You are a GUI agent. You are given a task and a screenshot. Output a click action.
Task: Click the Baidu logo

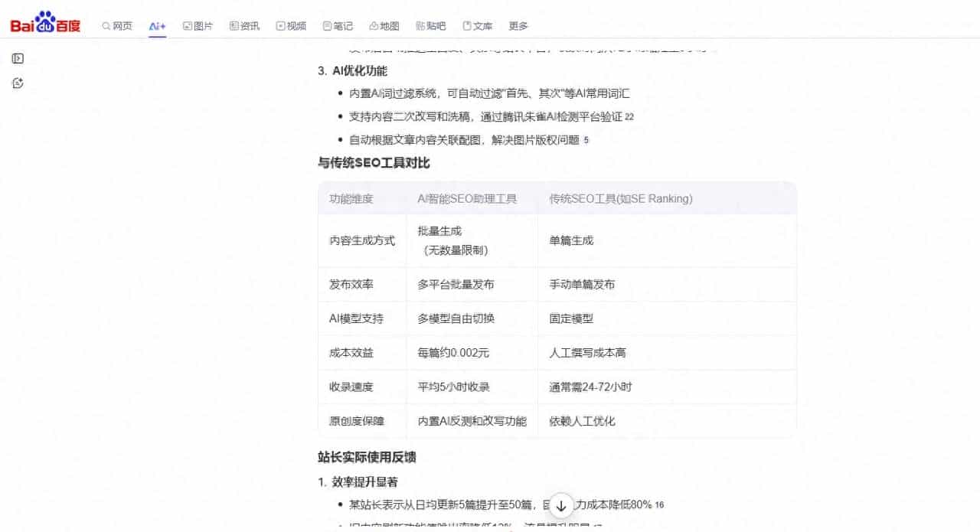click(45, 24)
